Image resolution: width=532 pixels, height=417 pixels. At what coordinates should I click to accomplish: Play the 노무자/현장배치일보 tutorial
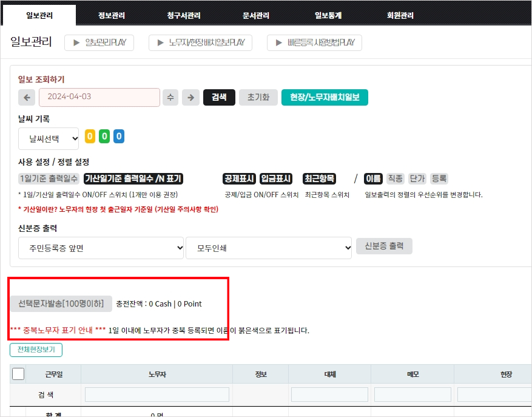200,42
